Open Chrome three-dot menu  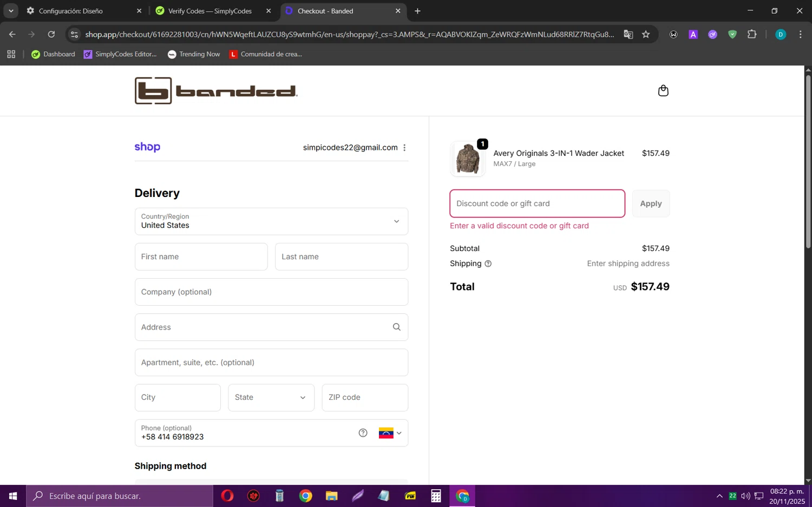(x=800, y=34)
